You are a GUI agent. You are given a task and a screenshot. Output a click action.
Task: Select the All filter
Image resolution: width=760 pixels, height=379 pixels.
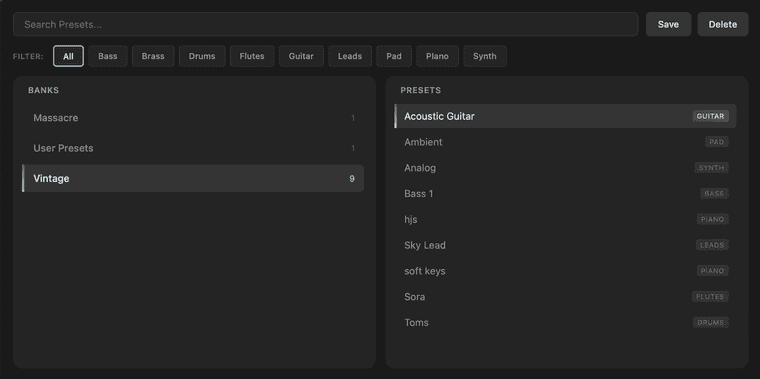pos(68,56)
